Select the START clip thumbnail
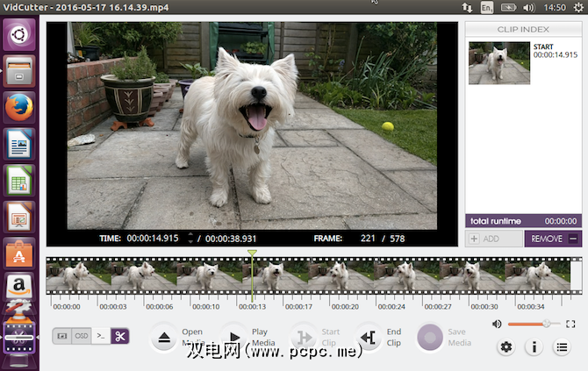588x371 pixels. point(498,61)
